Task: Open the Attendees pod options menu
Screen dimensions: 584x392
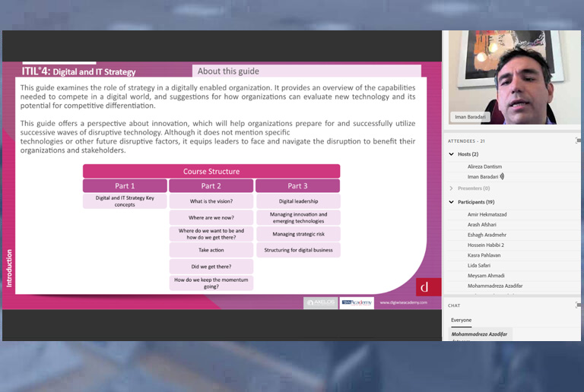Action: point(579,141)
